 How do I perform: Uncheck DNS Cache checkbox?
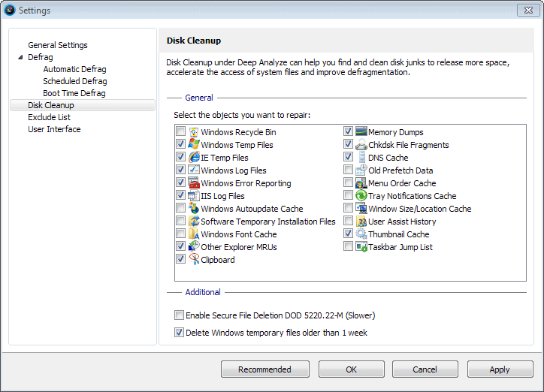348,157
